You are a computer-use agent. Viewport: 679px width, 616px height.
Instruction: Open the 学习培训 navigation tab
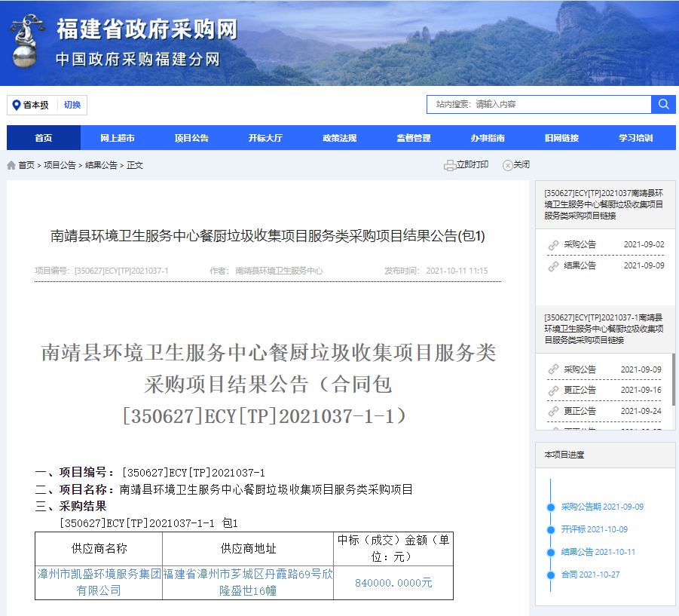click(x=636, y=138)
